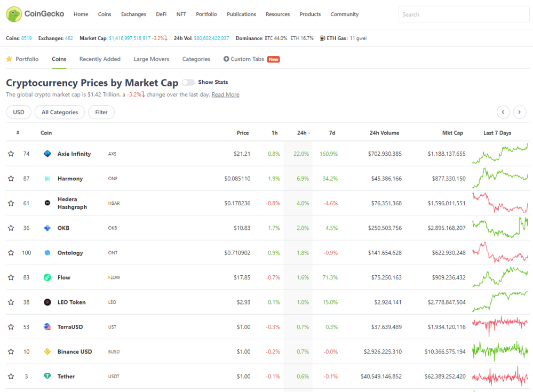Image resolution: width=533 pixels, height=392 pixels.
Task: Expand the All Categories dropdown
Action: tap(60, 112)
